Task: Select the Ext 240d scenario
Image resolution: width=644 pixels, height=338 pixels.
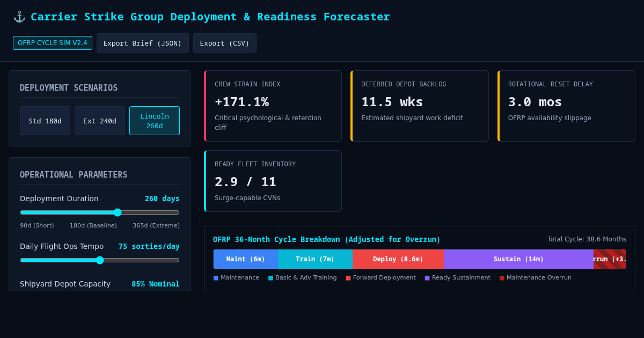Action: 100,121
